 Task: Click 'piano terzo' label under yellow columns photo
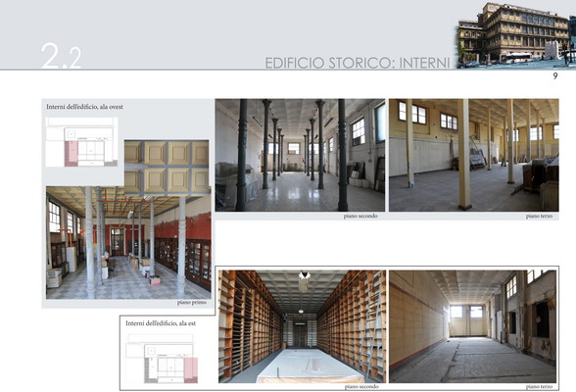[539, 216]
